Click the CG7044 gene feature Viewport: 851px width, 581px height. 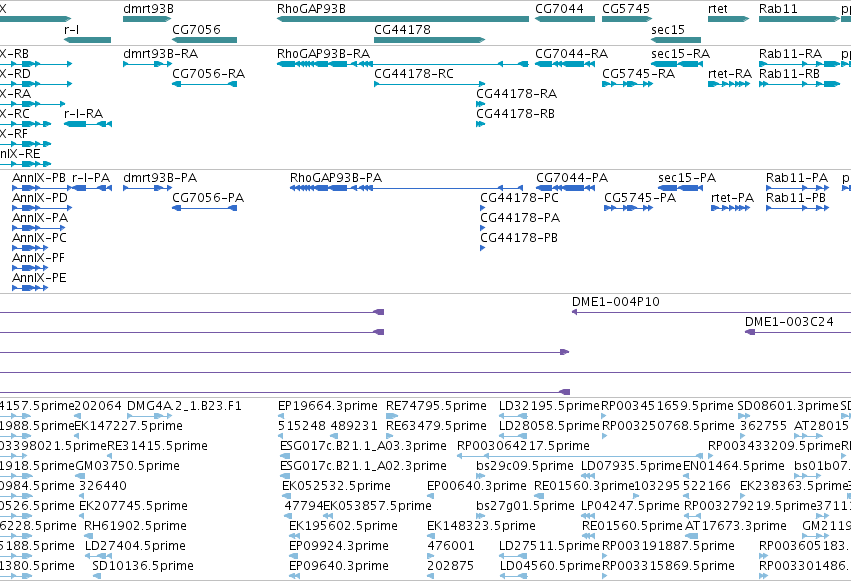(565, 19)
